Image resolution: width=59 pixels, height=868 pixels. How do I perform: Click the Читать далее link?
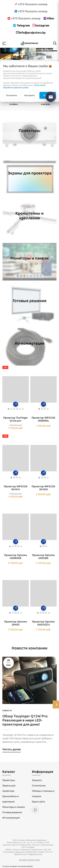[x=11, y=747]
